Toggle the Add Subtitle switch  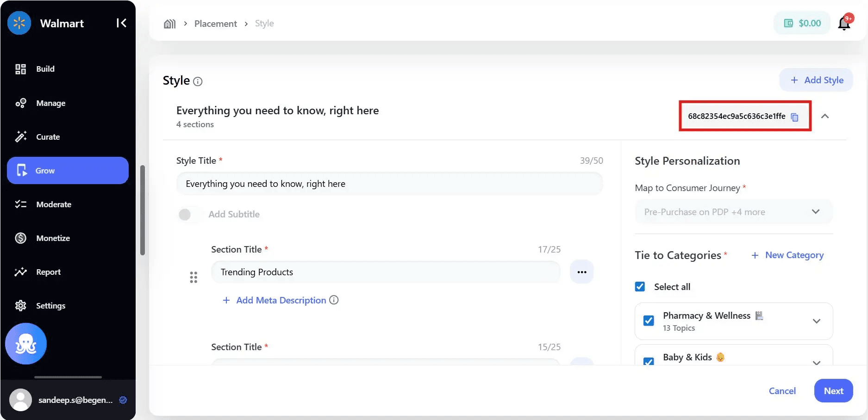coord(189,215)
